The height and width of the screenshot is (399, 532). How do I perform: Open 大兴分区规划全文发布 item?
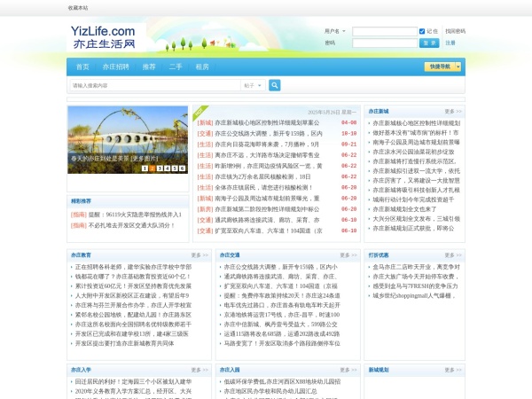417,219
